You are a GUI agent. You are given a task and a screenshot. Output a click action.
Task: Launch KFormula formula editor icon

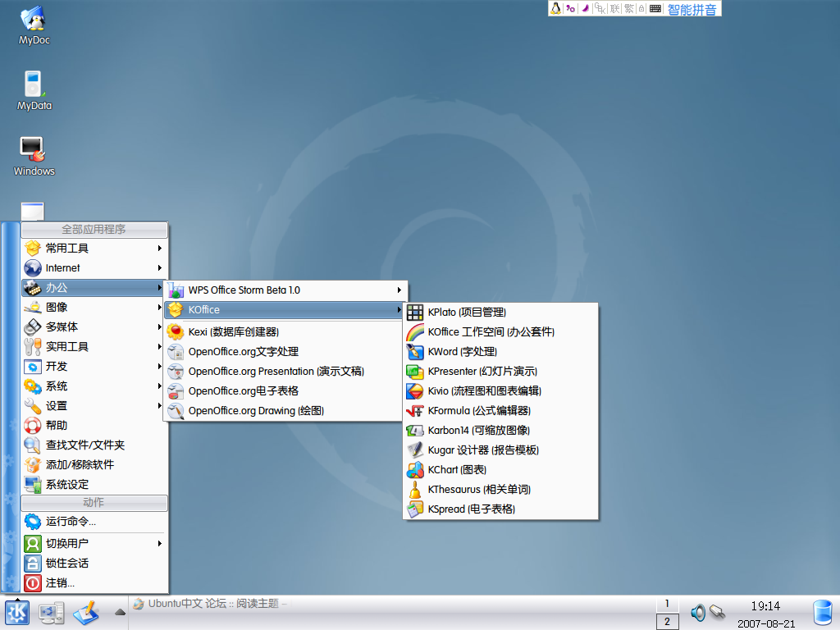pos(414,411)
